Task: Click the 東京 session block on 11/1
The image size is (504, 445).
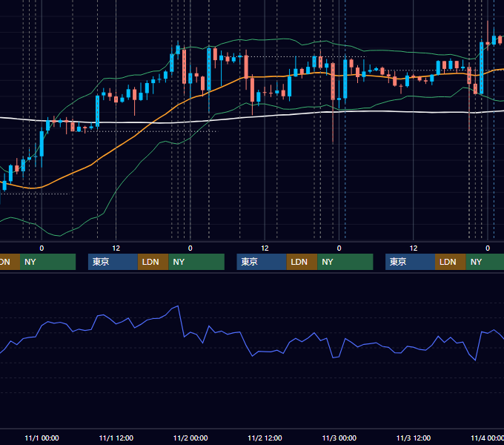Action: click(x=113, y=262)
